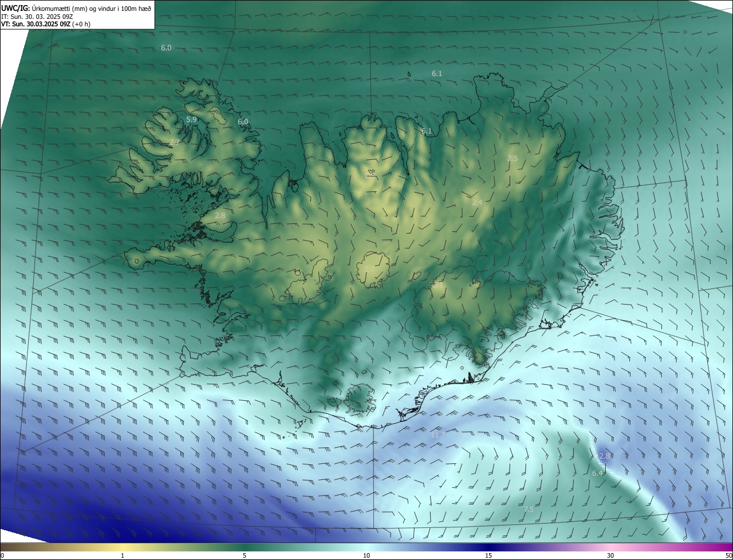
Task: Click the 2.5 value label in northeast Iceland
Action: 513,158
